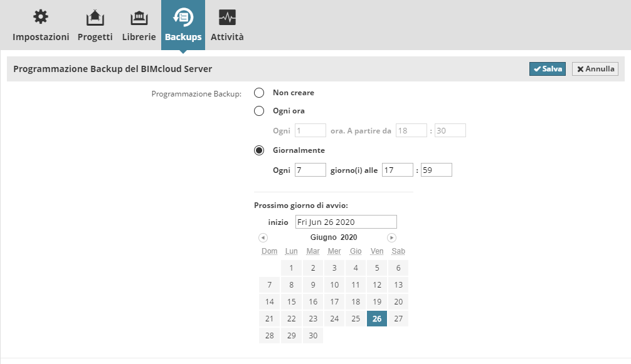Select the 'Ogni ora' radio option
The height and width of the screenshot is (364, 631).
pyautogui.click(x=259, y=111)
